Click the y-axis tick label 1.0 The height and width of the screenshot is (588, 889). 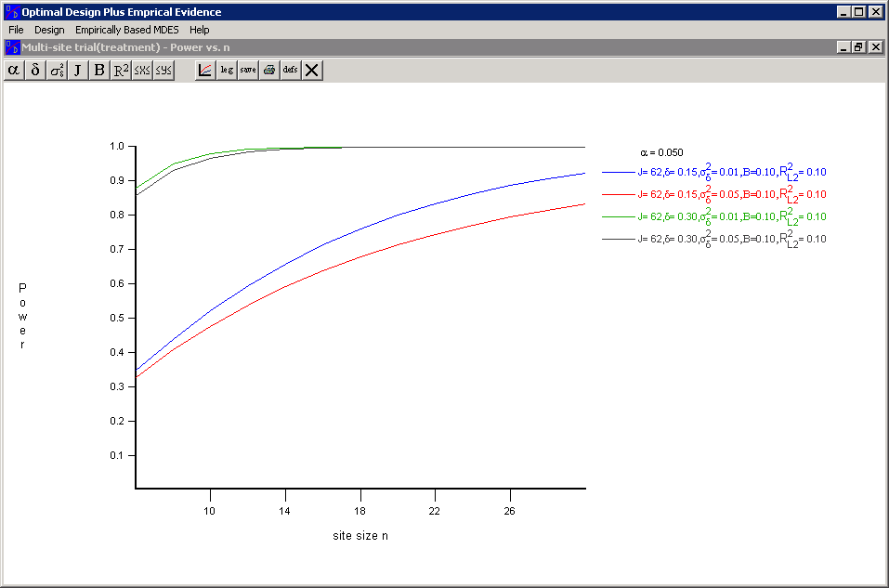117,146
